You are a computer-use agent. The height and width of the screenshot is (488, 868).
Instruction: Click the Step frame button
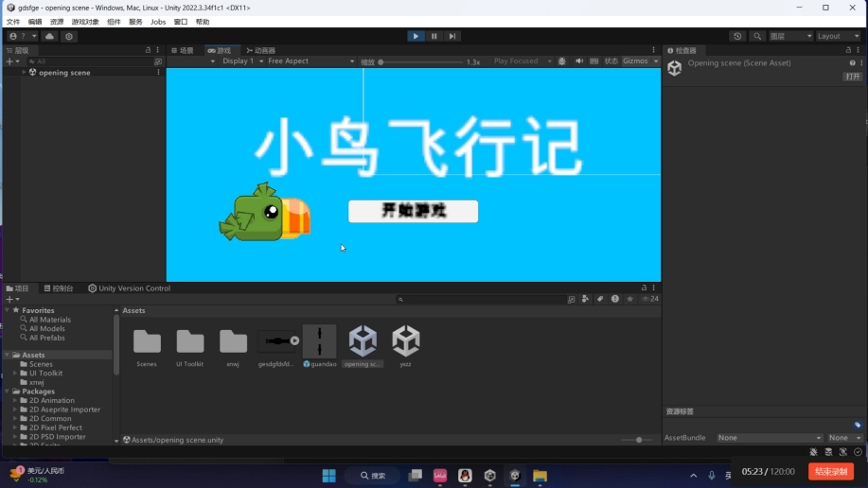[x=452, y=36]
